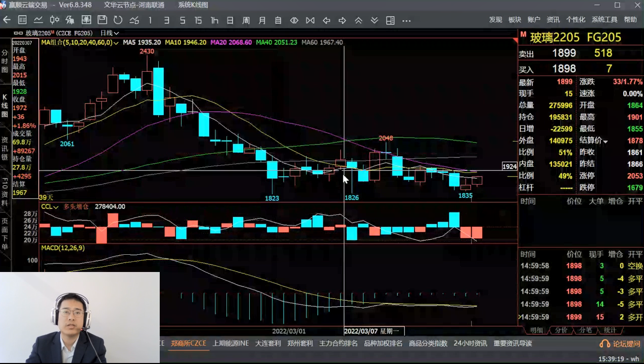Select the 15-minute period
This screenshot has width=644, height=364.
click(x=198, y=20)
